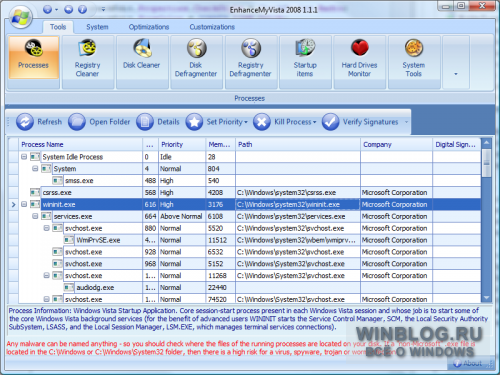Sort by the Company column header
This screenshot has width=500, height=375.
(396, 144)
